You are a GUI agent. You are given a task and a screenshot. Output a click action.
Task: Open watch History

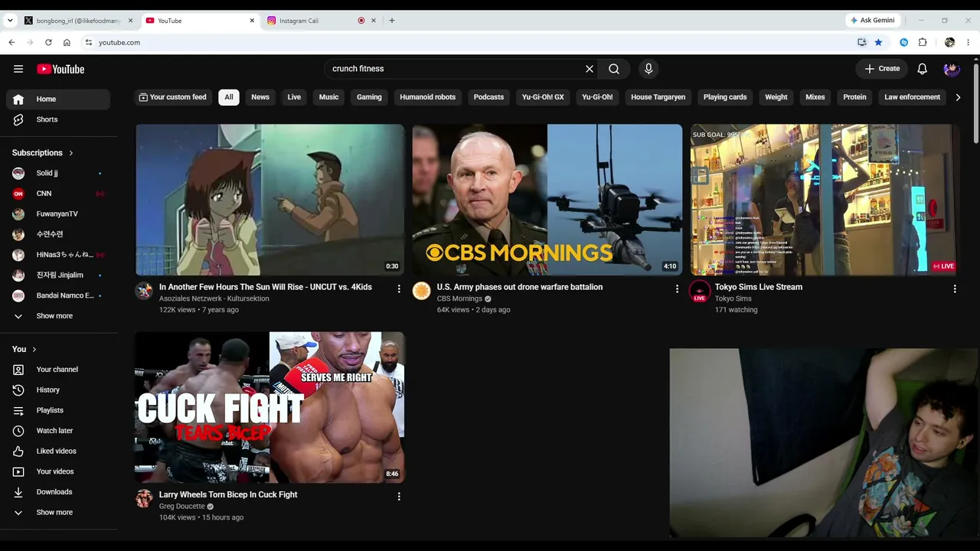[x=58, y=390]
